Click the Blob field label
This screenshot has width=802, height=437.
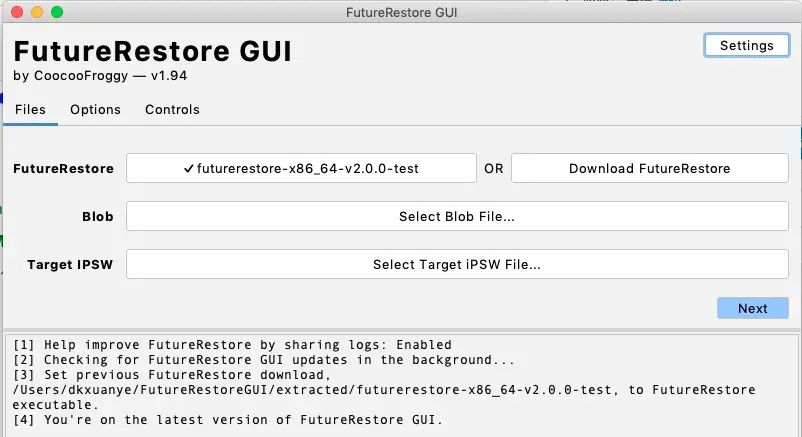[98, 216]
